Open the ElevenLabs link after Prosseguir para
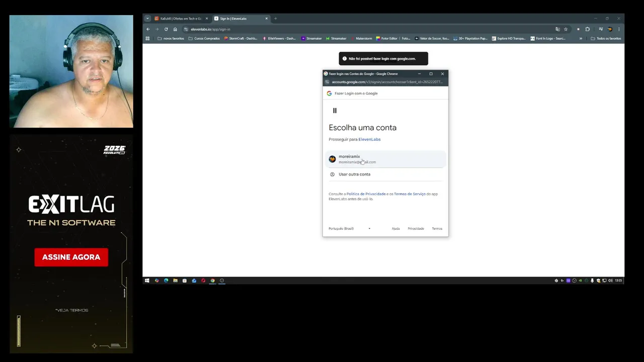Screen dimensions: 644x362 pos(369,139)
